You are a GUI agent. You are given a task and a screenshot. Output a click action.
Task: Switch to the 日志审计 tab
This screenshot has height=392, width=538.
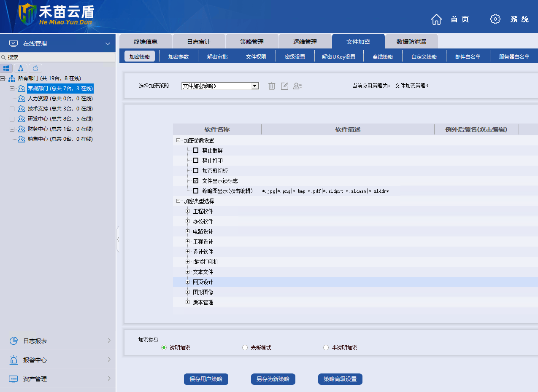point(199,42)
